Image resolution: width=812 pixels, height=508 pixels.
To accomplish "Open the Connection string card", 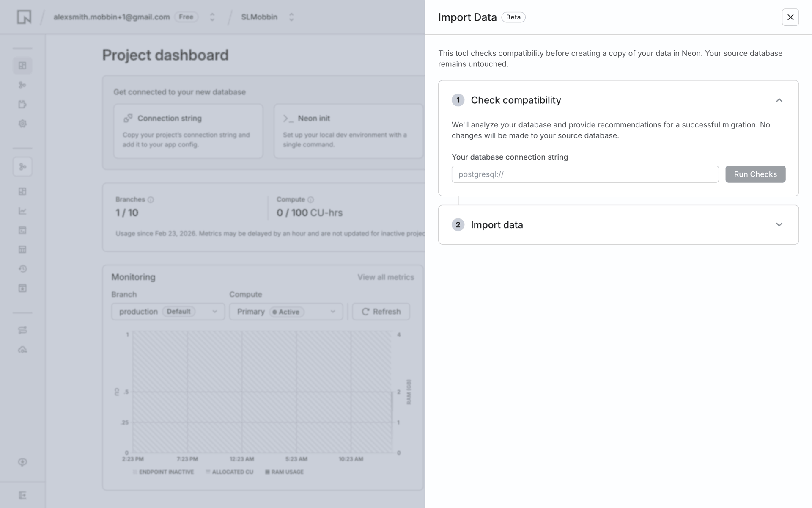I will tap(188, 131).
